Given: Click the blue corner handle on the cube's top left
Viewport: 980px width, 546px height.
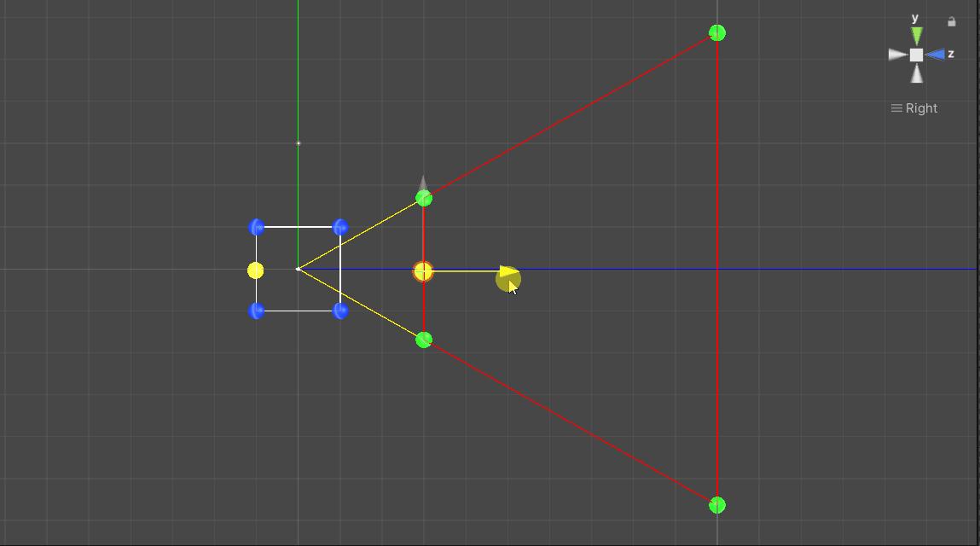Looking at the screenshot, I should (x=256, y=226).
